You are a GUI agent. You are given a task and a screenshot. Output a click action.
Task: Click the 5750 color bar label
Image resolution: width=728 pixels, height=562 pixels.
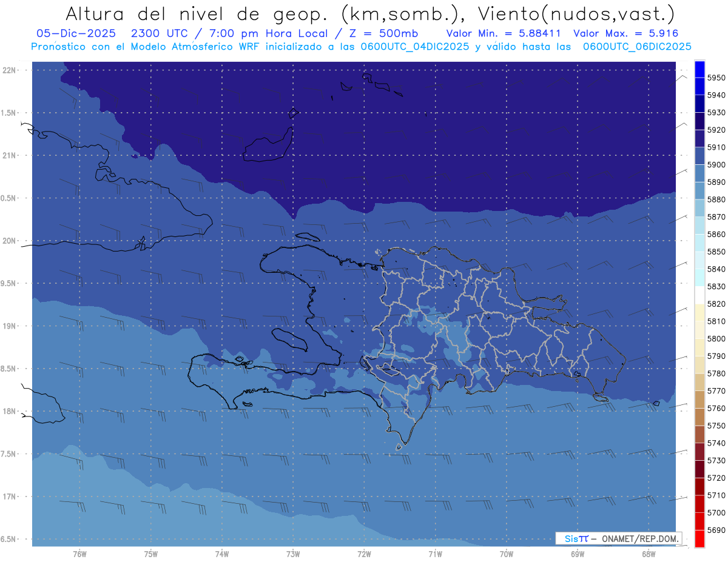click(716, 426)
